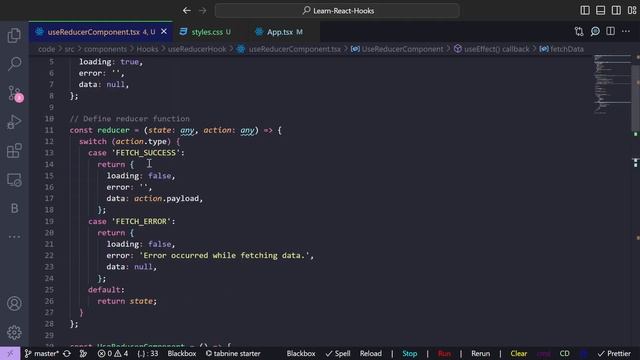Click Prettier formatter status item
Viewport: 640px width, 360px height.
click(x=614, y=353)
